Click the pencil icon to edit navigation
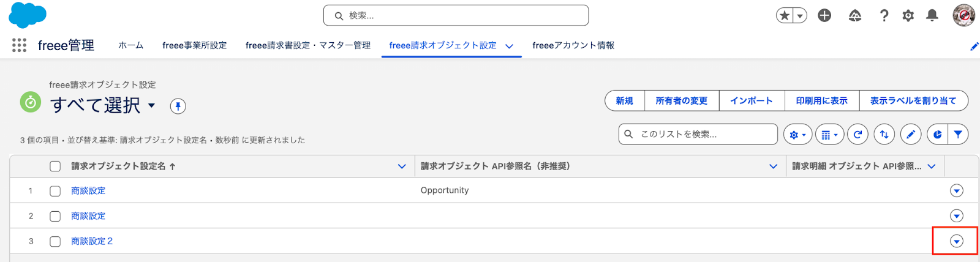 974,46
